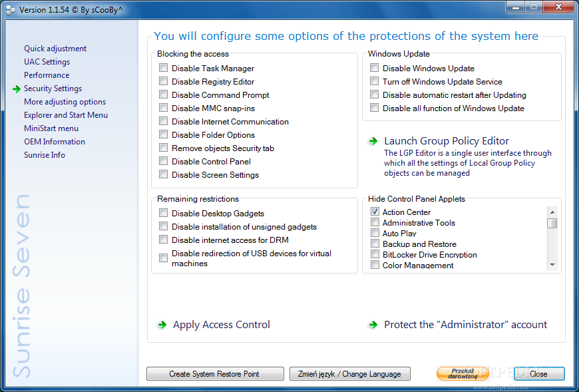Toggle Disable internet access for DRM

tap(163, 240)
